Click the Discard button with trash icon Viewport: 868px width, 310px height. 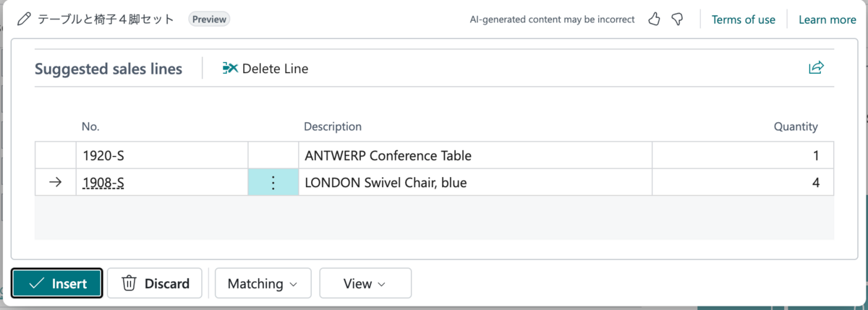(x=155, y=283)
